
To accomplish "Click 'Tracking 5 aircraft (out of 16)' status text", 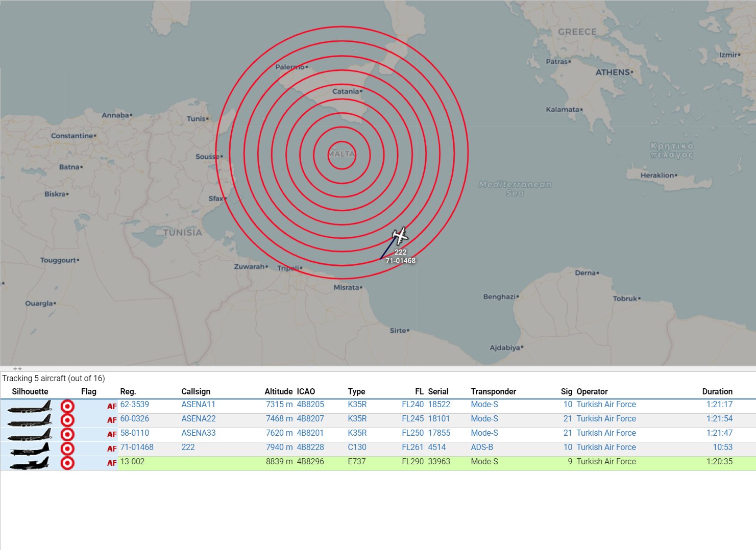I will (x=54, y=378).
